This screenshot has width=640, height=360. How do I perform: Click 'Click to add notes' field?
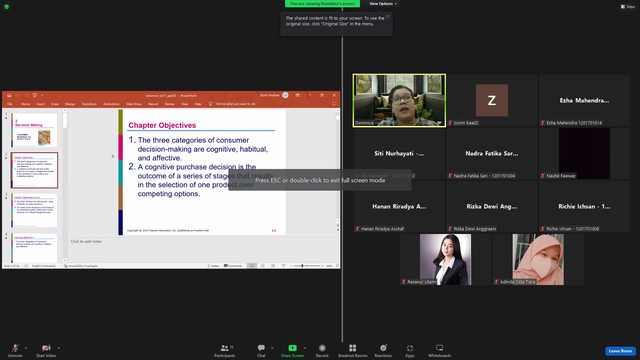coord(87,242)
